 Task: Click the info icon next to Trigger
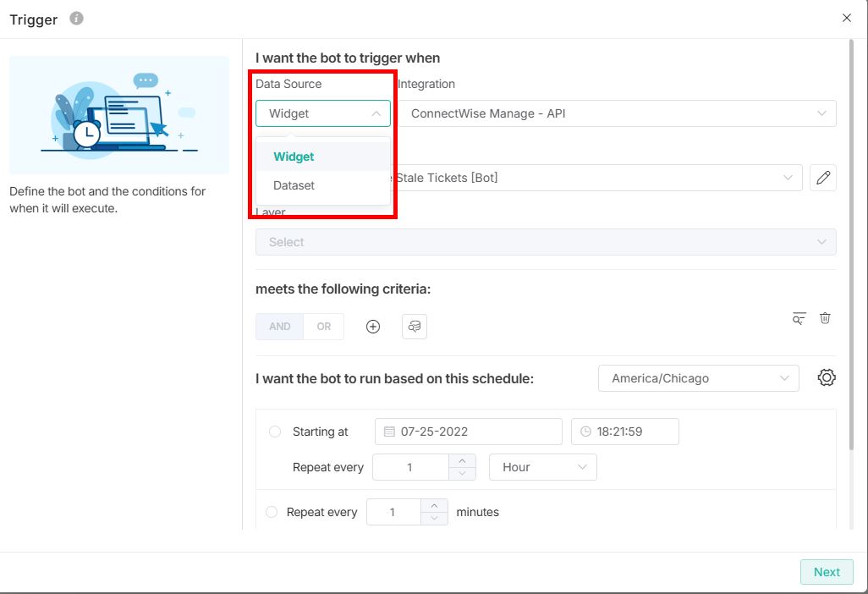76,18
